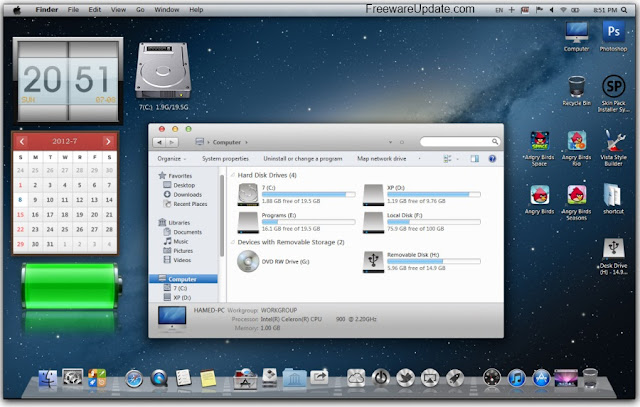This screenshot has height=407, width=640.
Task: Launch Angry Birds Rio desktop icon
Action: (576, 148)
